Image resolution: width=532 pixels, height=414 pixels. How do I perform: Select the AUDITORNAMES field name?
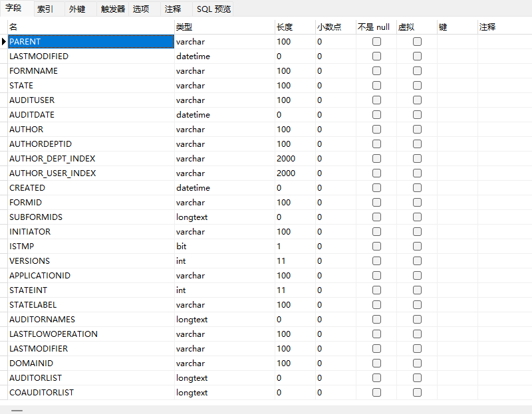[91, 320]
